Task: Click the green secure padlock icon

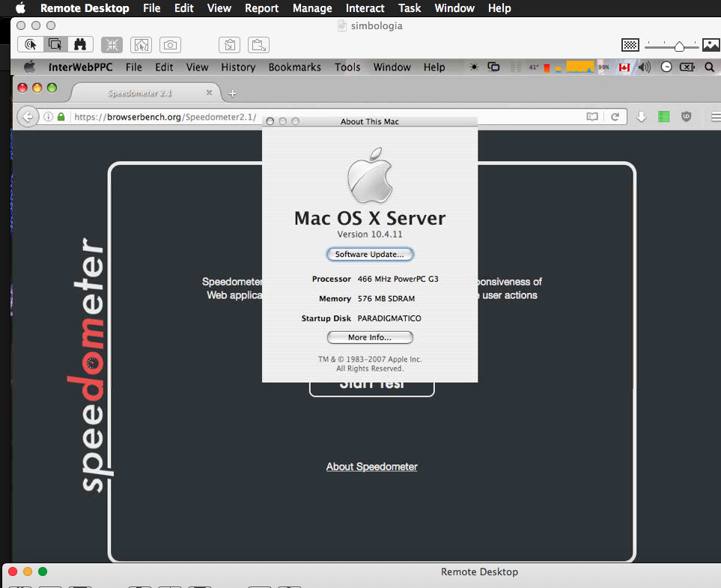Action: point(61,117)
